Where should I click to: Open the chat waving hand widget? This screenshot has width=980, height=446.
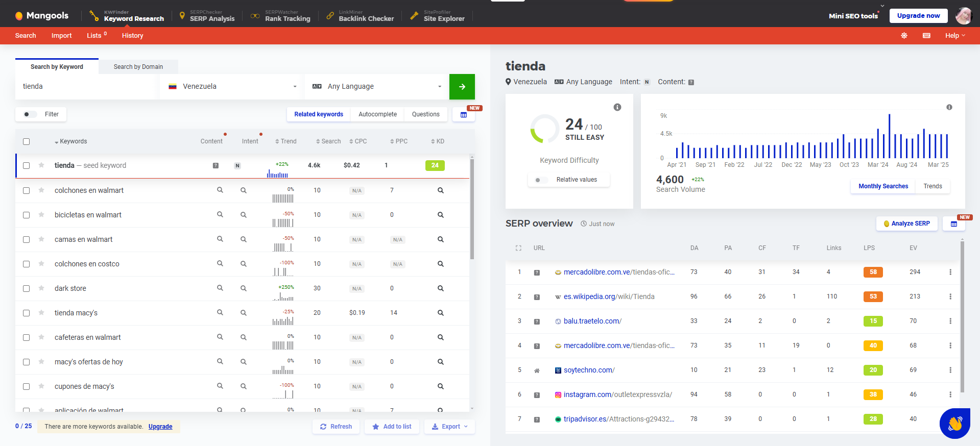pyautogui.click(x=955, y=424)
